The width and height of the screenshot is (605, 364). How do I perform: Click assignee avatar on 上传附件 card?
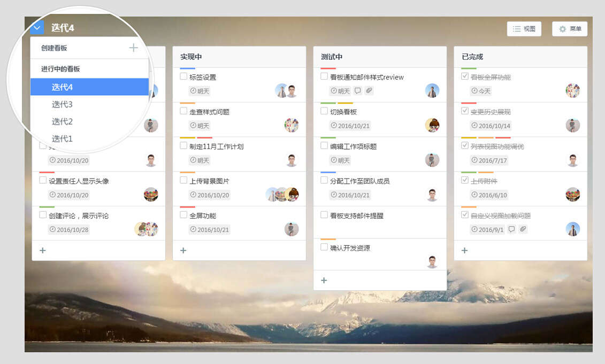[x=573, y=195]
